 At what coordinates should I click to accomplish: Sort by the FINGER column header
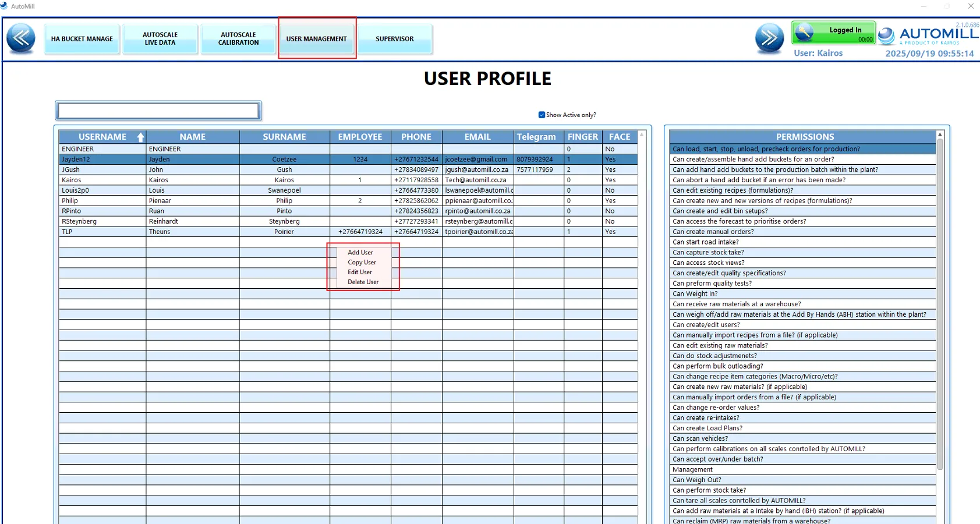(583, 137)
